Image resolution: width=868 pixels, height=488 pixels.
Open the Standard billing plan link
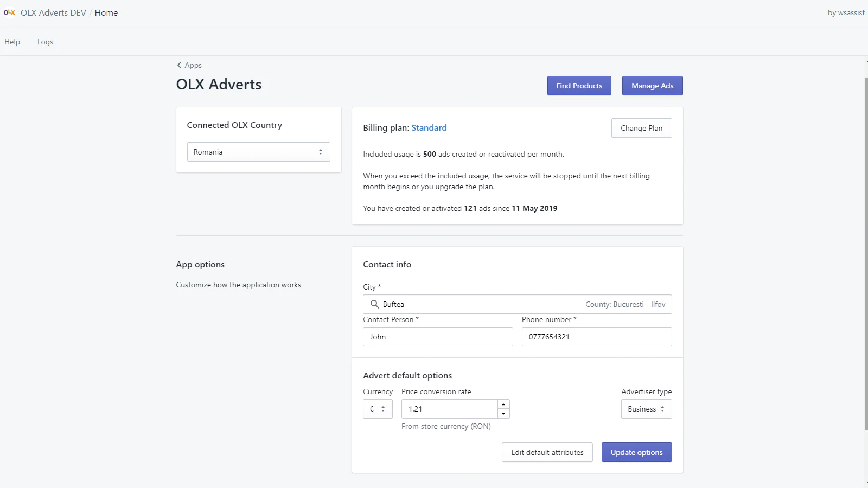point(429,128)
